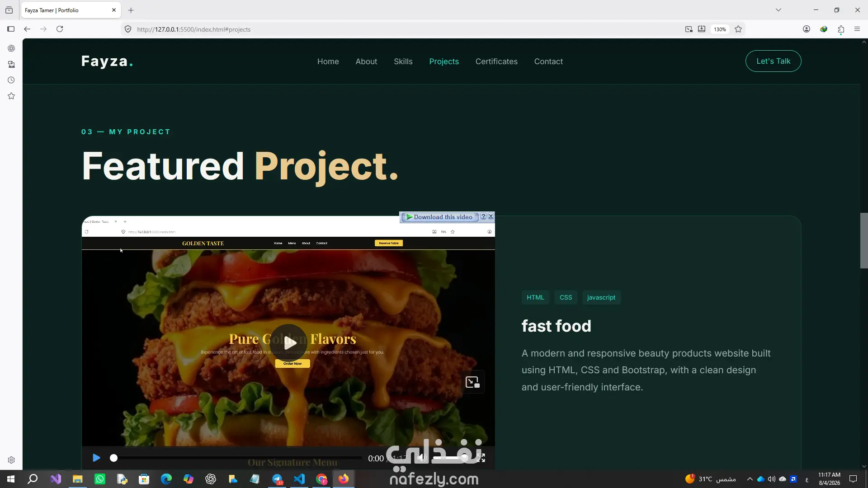Open the AI chatbot sidebar icon
The width and height of the screenshot is (868, 488).
pos(11,48)
